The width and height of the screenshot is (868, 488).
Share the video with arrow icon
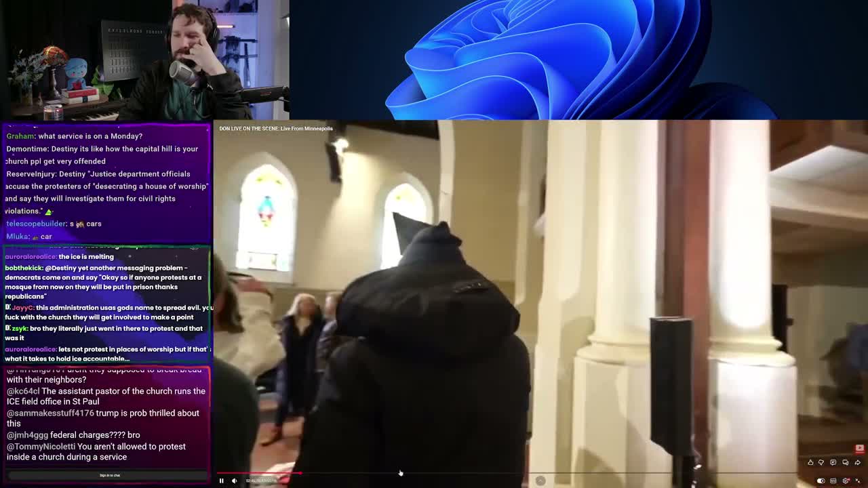(857, 462)
